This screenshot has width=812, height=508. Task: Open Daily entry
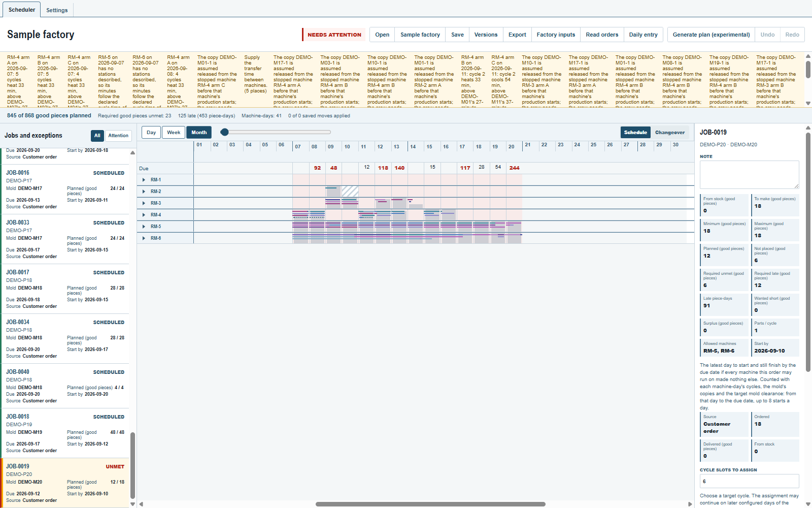coord(643,35)
